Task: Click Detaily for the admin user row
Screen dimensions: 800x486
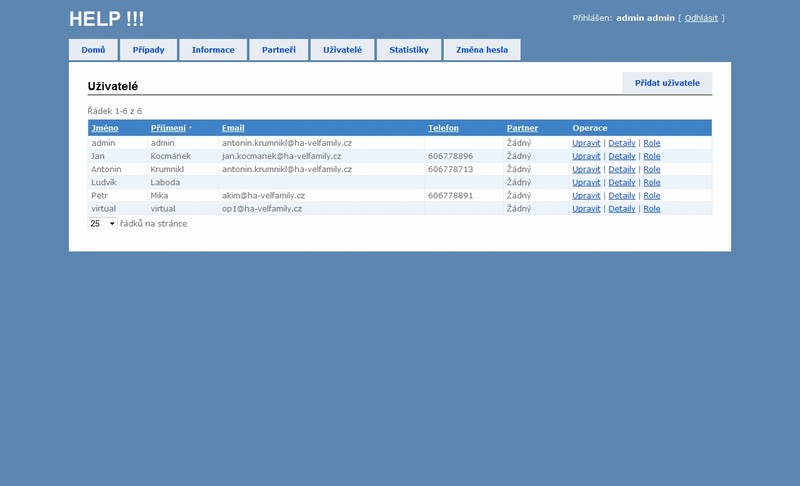Action: [622, 143]
